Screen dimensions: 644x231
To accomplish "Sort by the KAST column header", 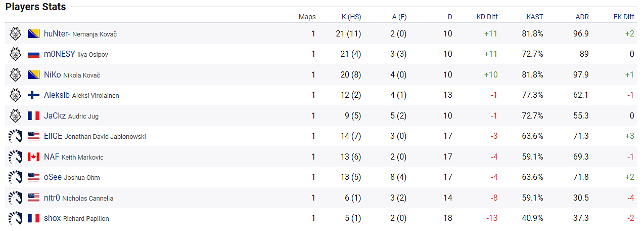I will coord(534,17).
